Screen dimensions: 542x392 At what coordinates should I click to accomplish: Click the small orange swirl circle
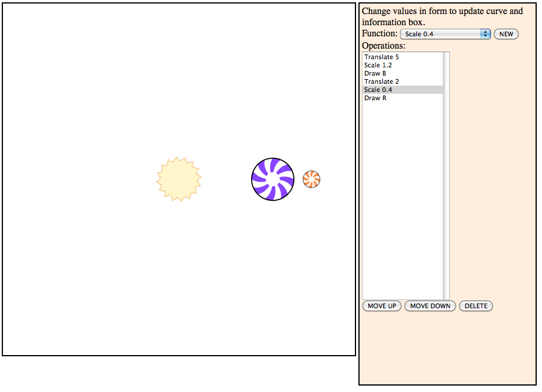point(311,179)
